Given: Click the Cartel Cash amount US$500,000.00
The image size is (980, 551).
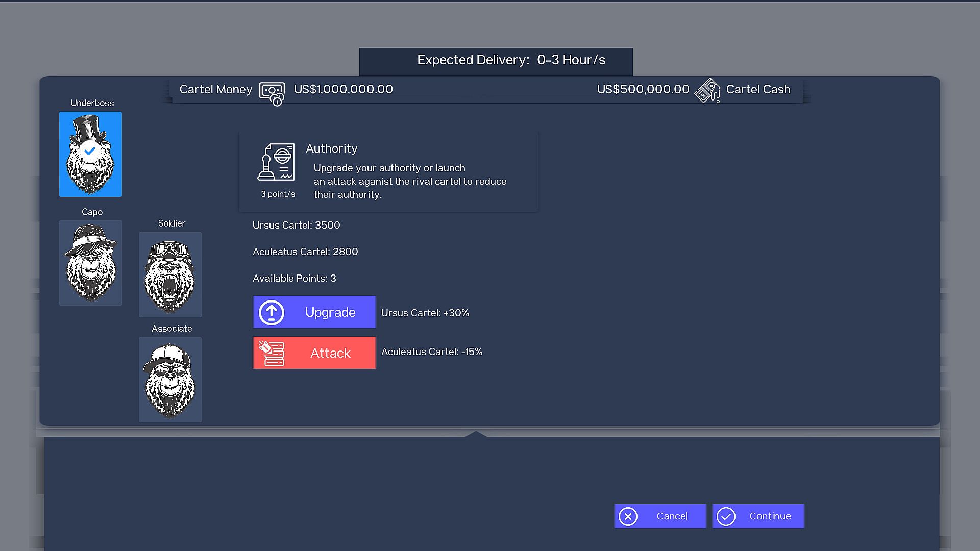Looking at the screenshot, I should click(643, 89).
